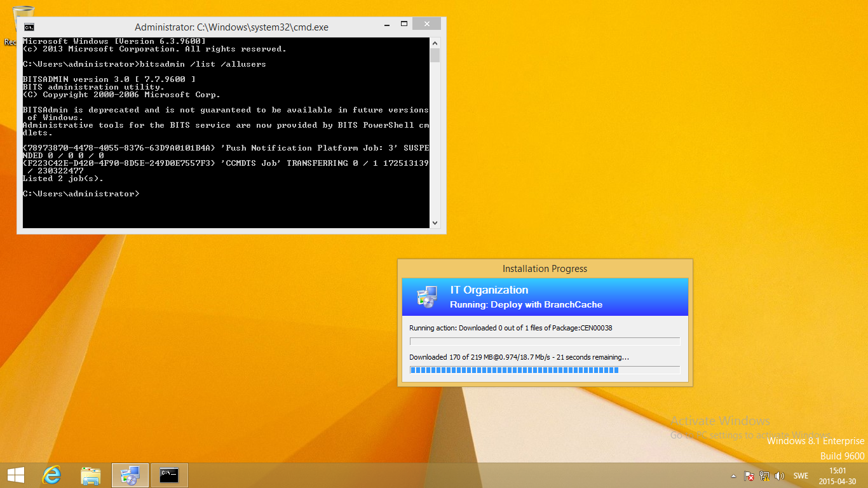Click cmd.exe system menu icon in title bar

pos(29,27)
